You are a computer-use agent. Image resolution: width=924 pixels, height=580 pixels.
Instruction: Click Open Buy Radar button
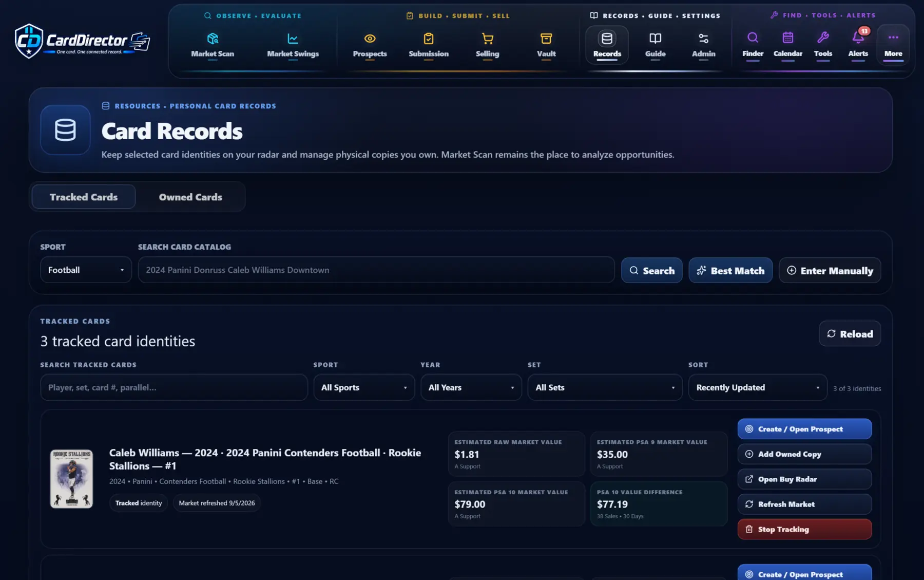pos(804,479)
